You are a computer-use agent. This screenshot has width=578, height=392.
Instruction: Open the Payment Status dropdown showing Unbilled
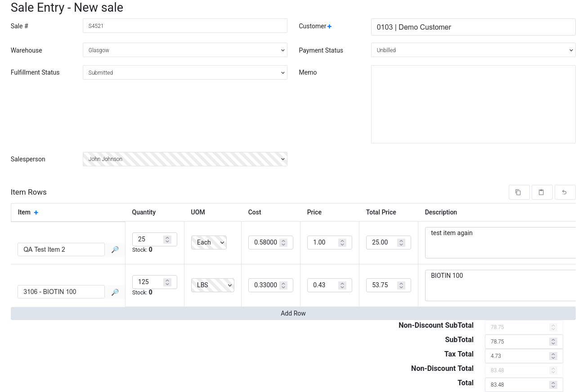473,50
